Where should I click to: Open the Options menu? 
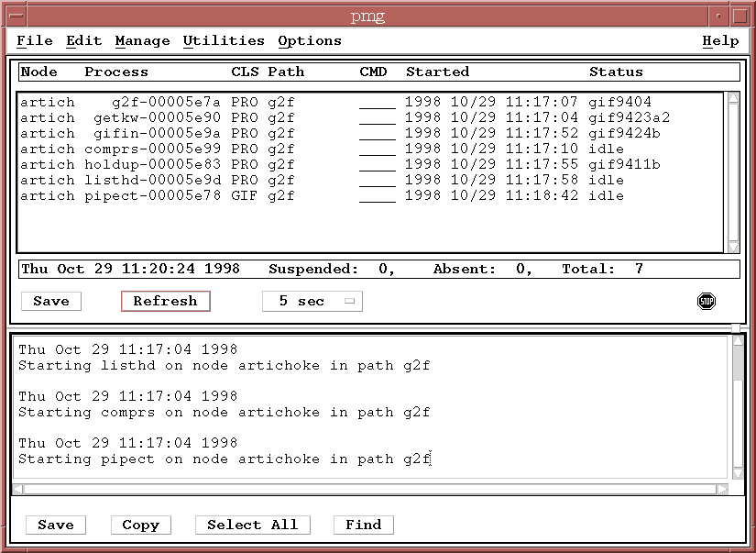[310, 41]
